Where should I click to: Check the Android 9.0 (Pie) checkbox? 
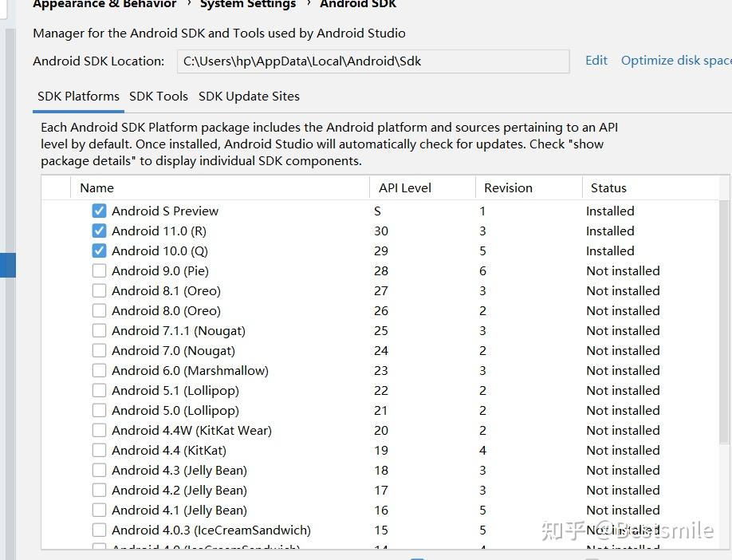(99, 271)
